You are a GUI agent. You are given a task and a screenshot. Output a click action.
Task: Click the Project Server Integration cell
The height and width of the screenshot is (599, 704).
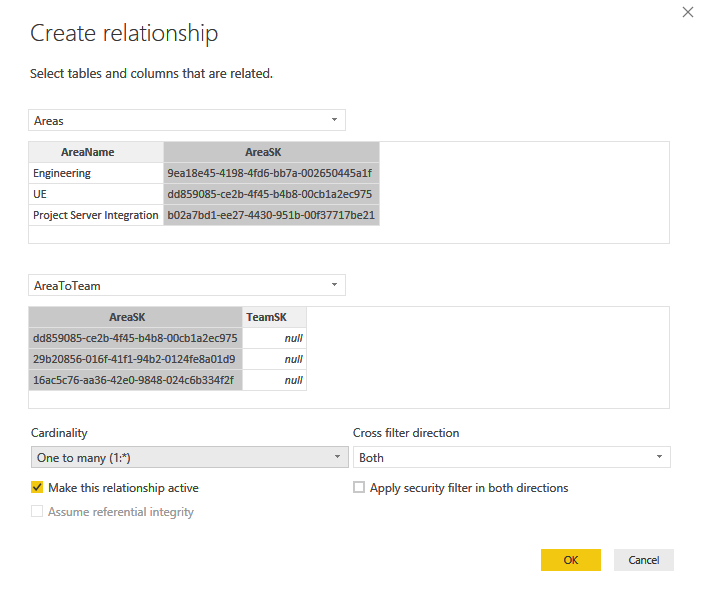tap(96, 215)
